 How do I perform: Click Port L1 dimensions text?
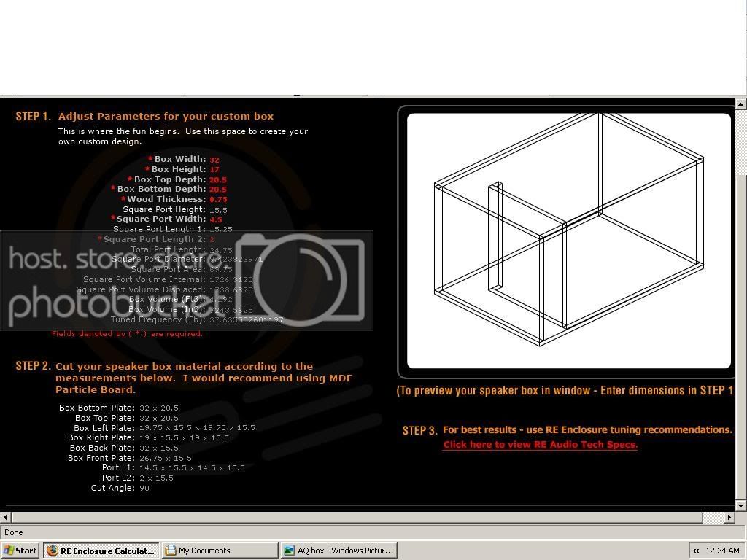192,468
